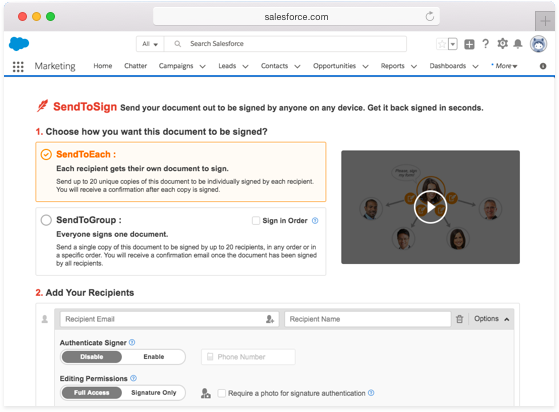559x412 pixels.
Task: Set Authenticate Signer to Disable
Action: click(92, 357)
